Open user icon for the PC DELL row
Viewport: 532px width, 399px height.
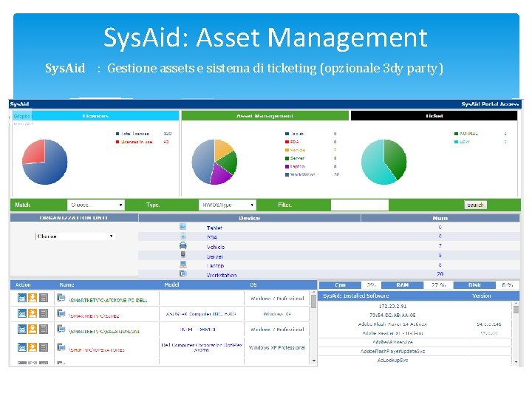click(33, 298)
